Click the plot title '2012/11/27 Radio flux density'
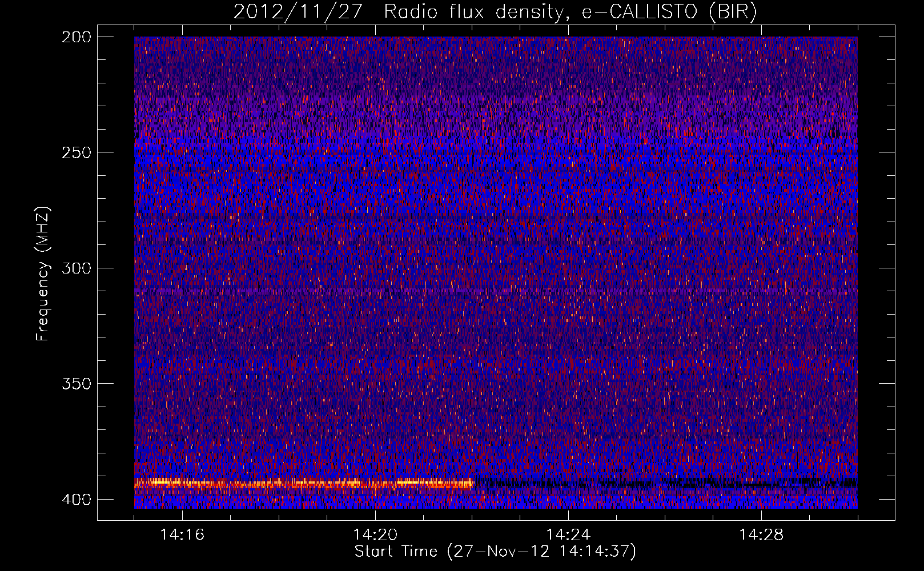 point(495,11)
